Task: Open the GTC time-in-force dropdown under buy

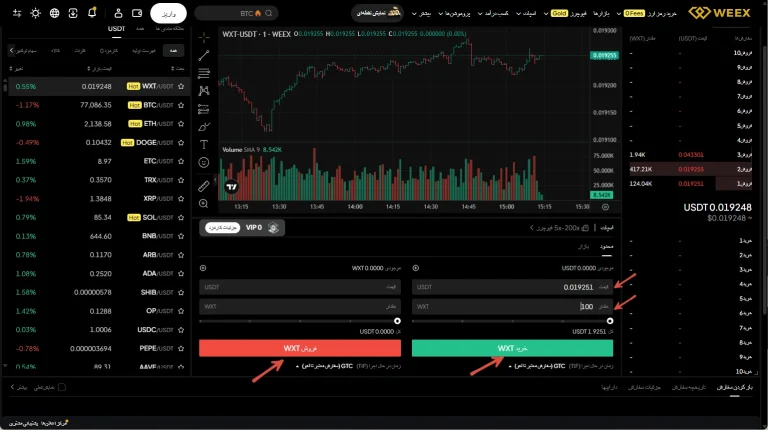Action: (537, 366)
